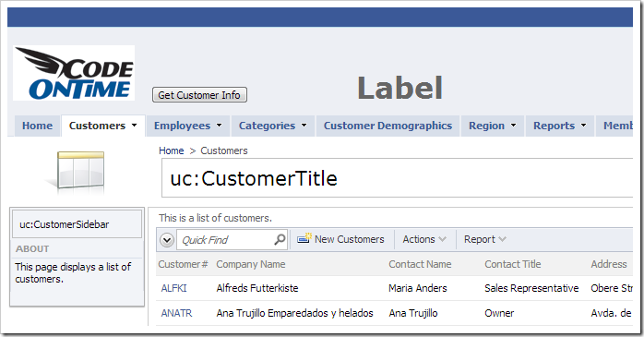This screenshot has height=337, width=644.
Task: Switch to Customer Demographics tab
Action: pos(388,126)
